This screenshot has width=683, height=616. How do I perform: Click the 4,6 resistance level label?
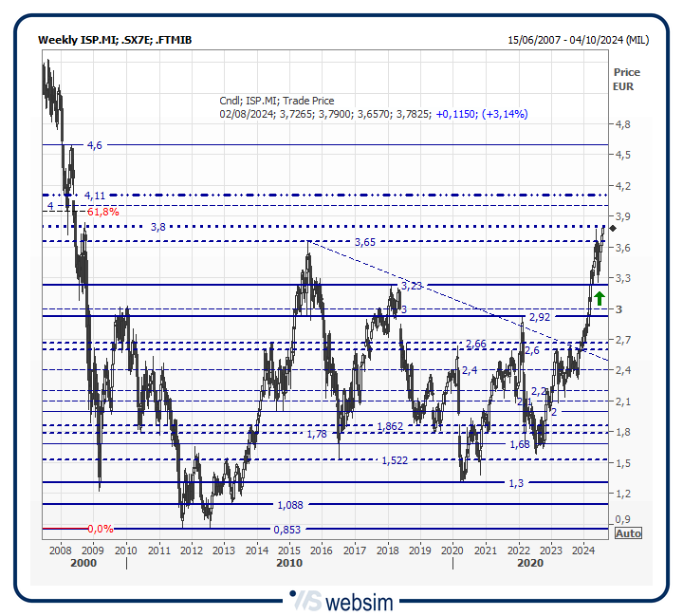coord(94,145)
